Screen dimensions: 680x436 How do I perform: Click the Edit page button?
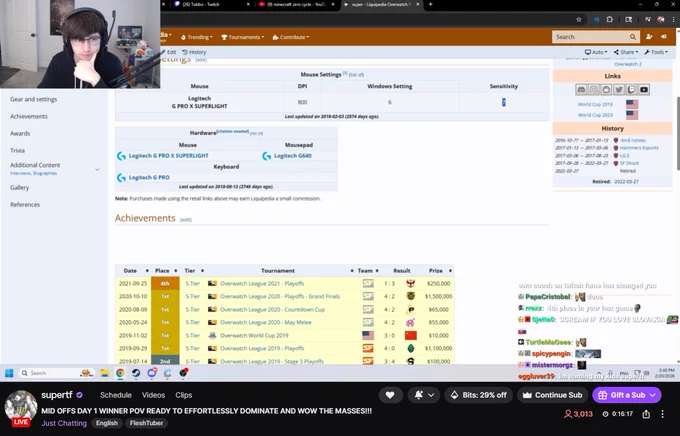click(x=169, y=52)
